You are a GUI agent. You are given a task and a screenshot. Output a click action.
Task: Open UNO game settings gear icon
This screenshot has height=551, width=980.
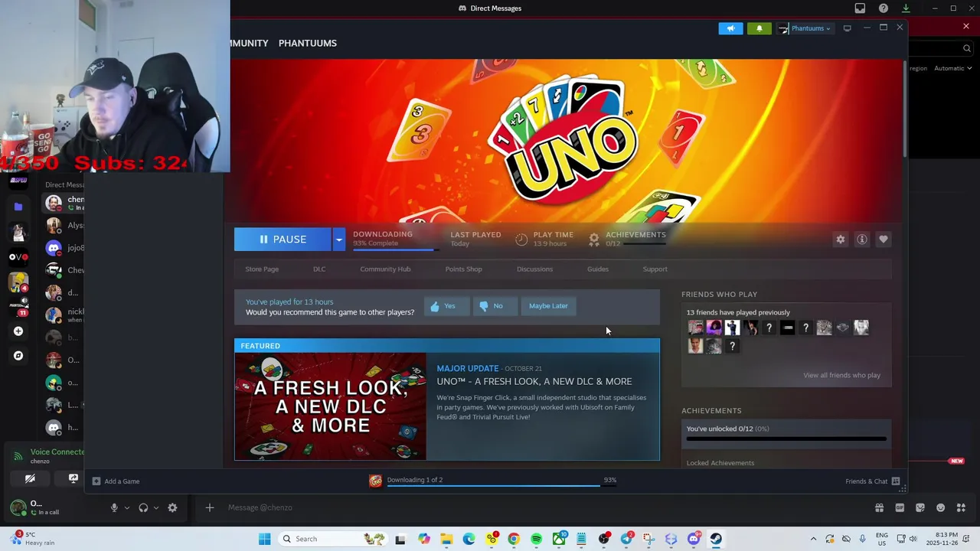(840, 240)
